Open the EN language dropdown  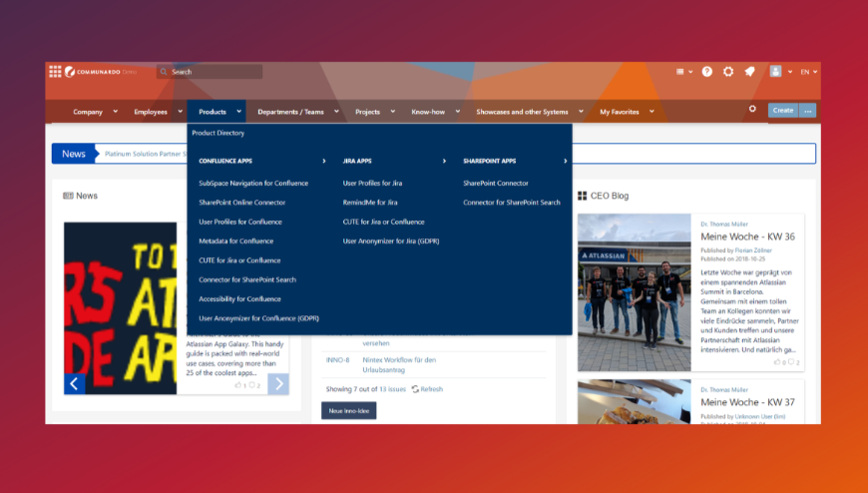(x=808, y=72)
